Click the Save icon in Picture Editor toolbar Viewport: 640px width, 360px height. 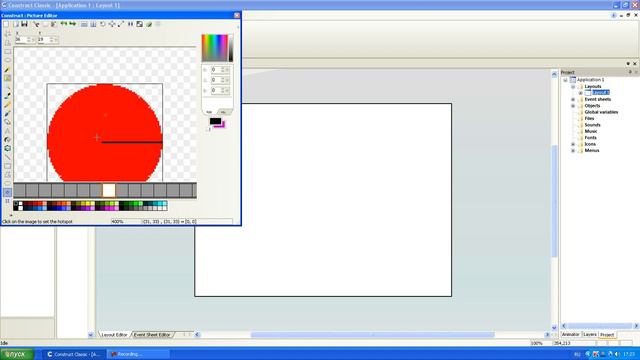tap(24, 24)
